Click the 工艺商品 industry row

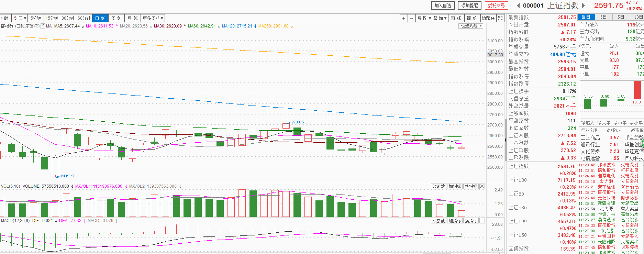[x=612, y=137]
